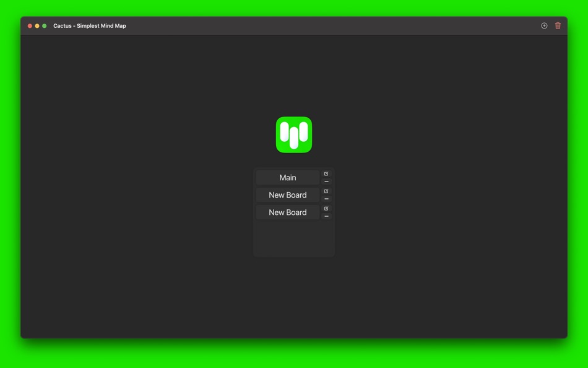Open the New Board directly beneath Main
Screen dimensions: 588x368
click(x=288, y=195)
